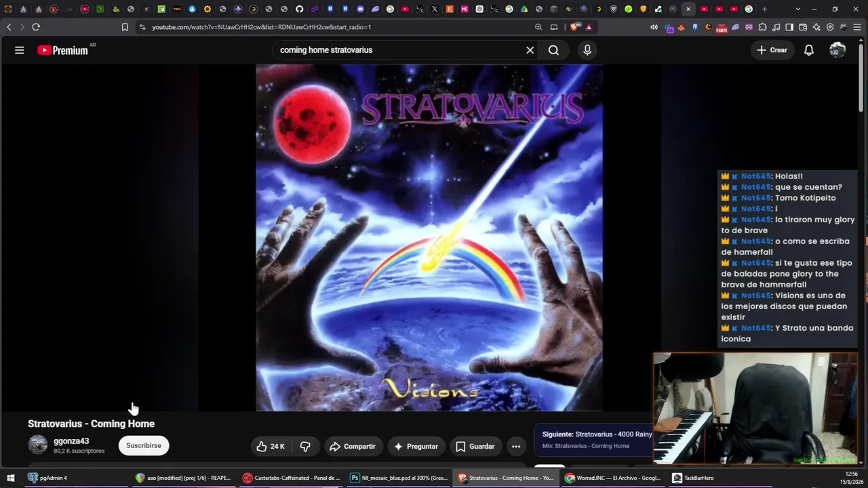Click in the search field
This screenshot has width=868, height=488.
click(400, 50)
